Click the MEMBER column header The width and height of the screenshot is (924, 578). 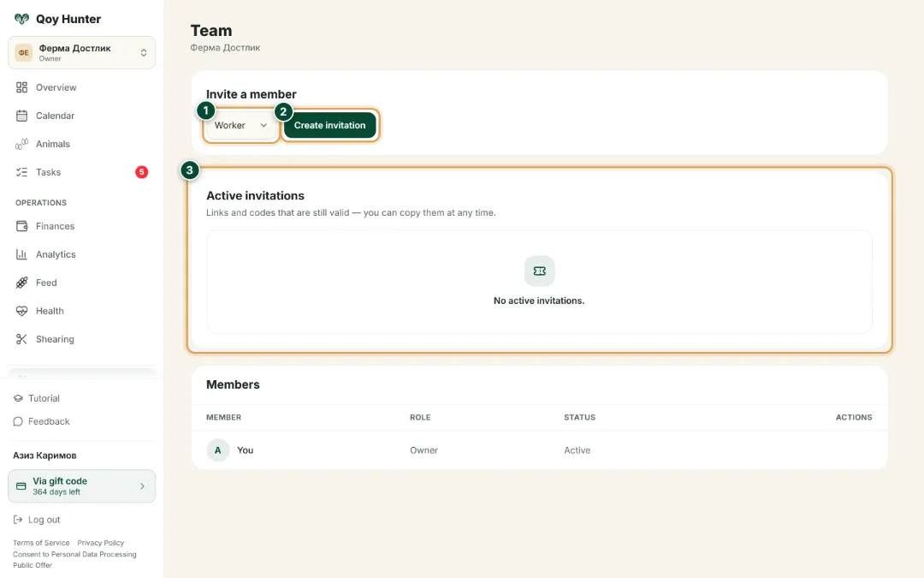223,417
